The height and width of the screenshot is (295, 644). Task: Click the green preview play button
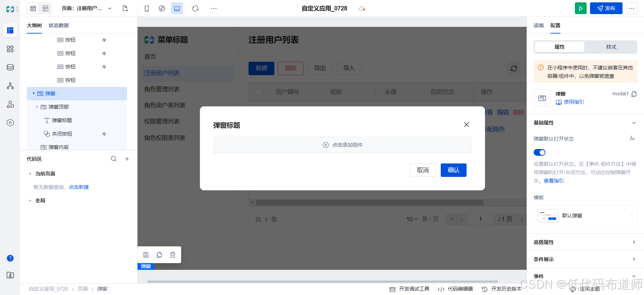pos(581,8)
